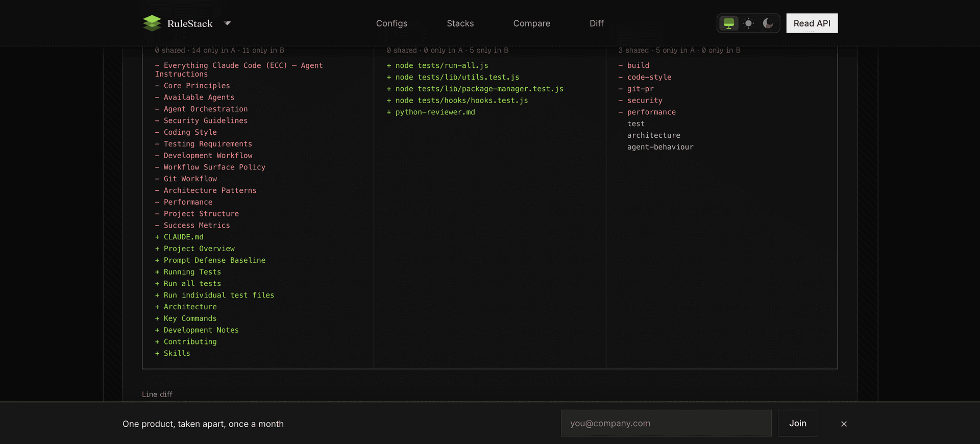Open the Stacks menu

pyautogui.click(x=460, y=23)
